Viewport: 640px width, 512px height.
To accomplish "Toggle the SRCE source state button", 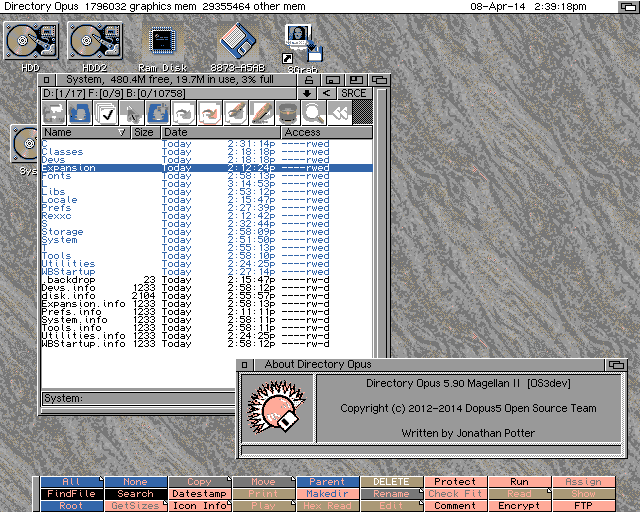I will click(x=353, y=93).
